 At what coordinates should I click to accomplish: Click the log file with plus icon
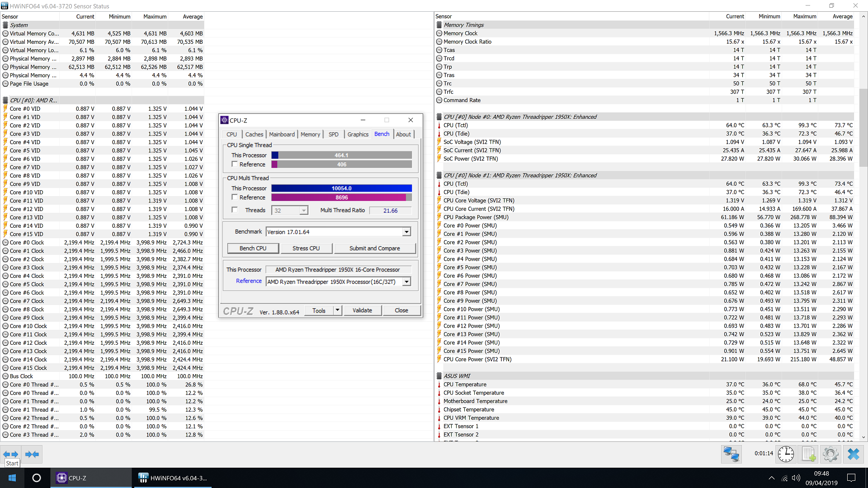808,454
